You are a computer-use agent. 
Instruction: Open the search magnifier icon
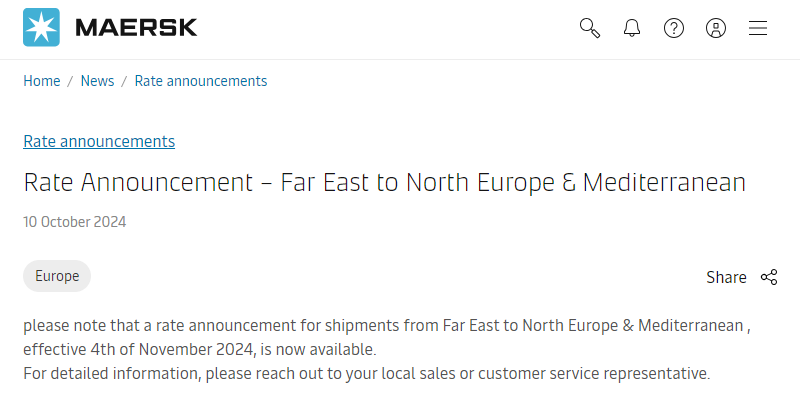point(590,28)
